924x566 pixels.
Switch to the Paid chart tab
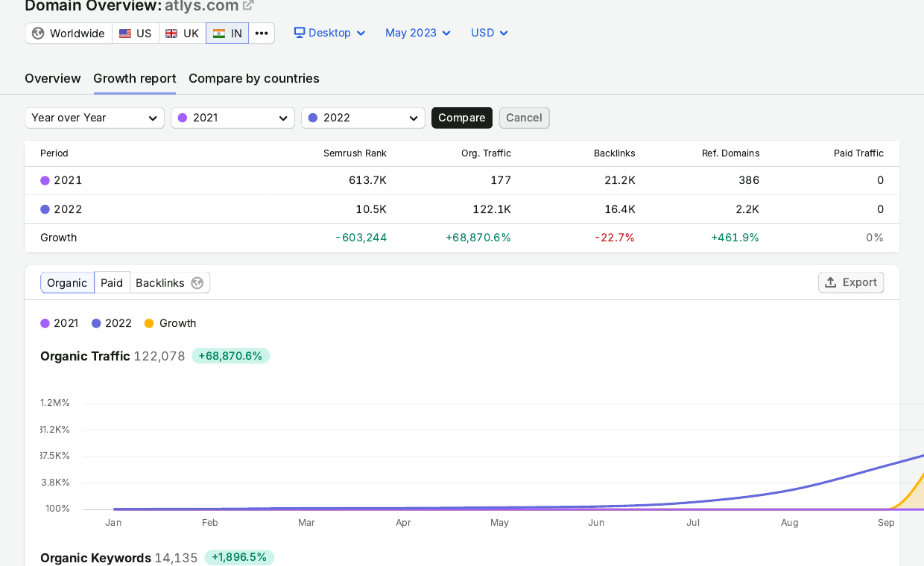(x=112, y=283)
